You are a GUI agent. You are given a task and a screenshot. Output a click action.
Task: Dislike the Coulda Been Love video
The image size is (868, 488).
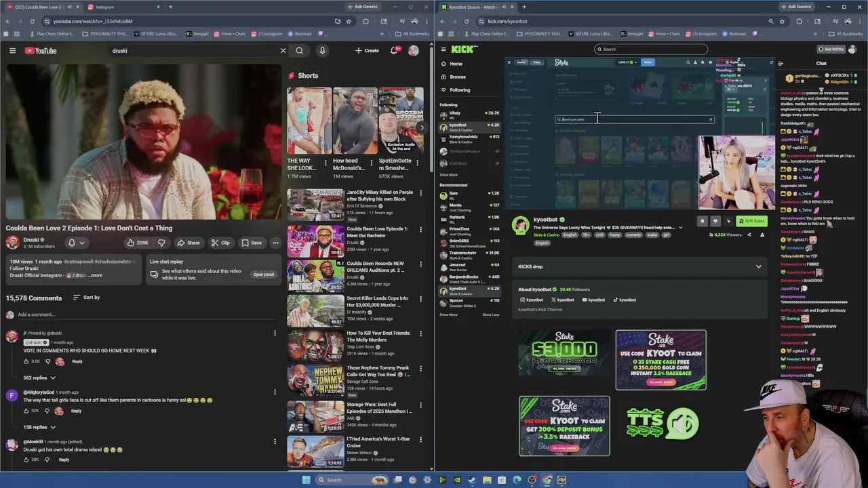[161, 243]
